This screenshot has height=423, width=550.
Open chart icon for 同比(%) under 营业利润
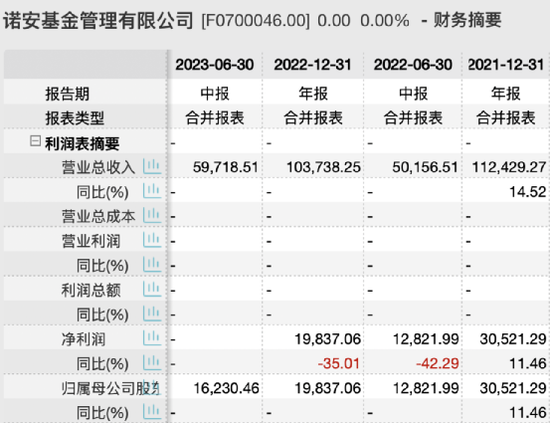152,265
